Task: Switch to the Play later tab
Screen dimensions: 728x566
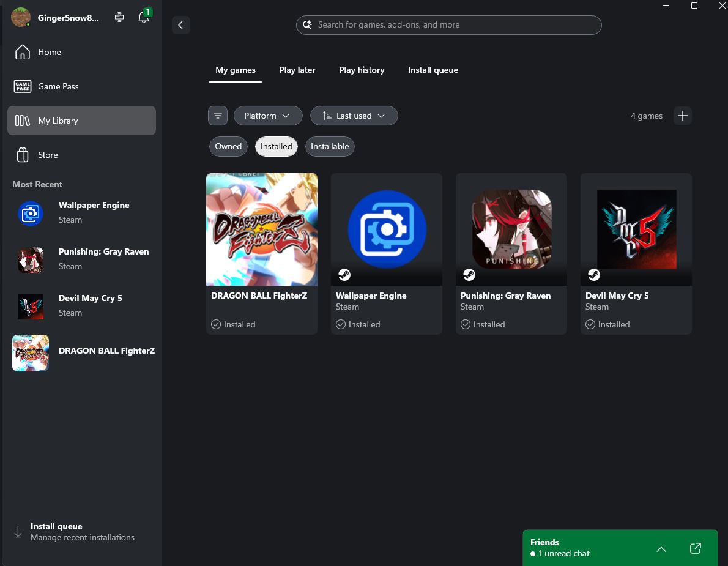Action: [x=297, y=70]
